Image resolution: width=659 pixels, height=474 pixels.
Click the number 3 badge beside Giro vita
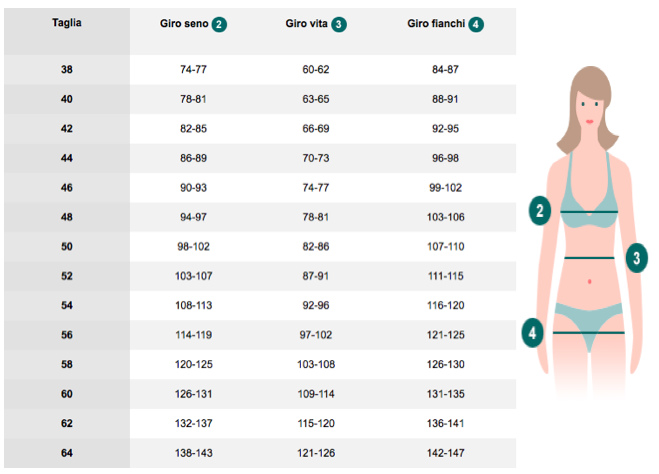click(339, 24)
